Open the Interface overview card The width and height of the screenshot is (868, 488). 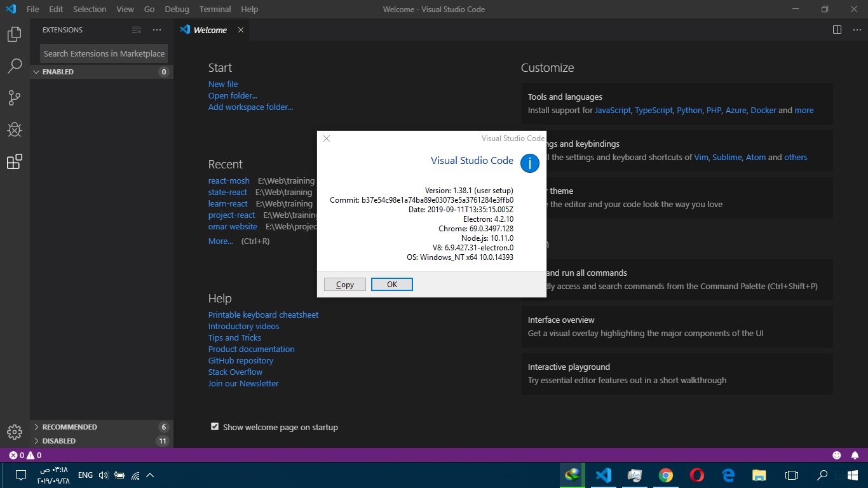click(x=677, y=327)
